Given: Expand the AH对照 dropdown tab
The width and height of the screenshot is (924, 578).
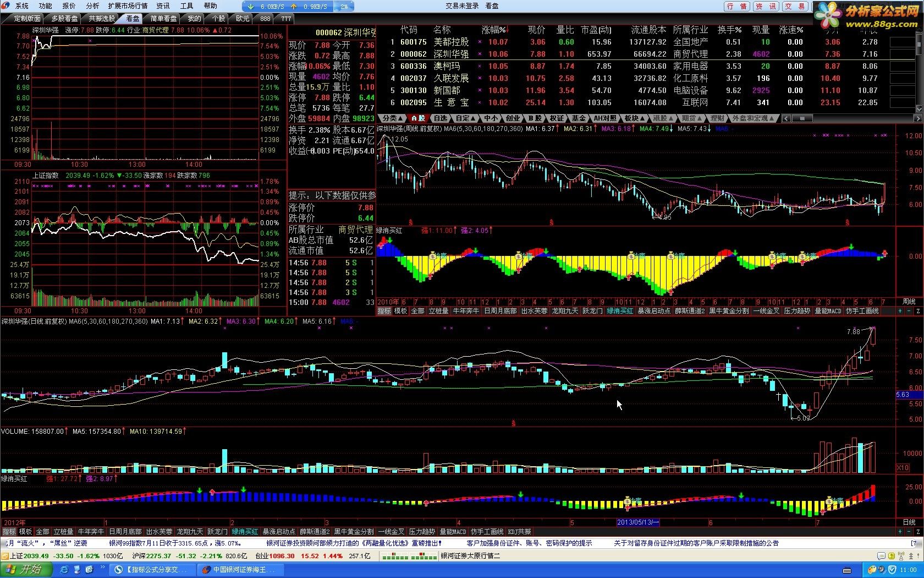Looking at the screenshot, I should pyautogui.click(x=604, y=118).
